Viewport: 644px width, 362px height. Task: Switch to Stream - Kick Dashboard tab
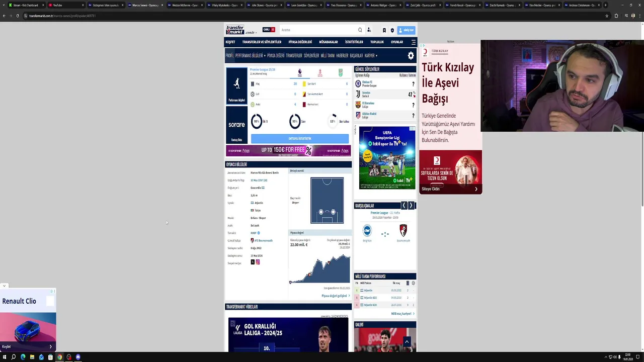point(26,5)
